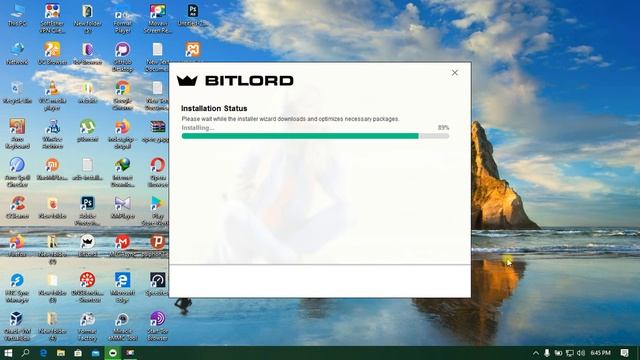
Task: Open Internet Download Manager shortcut
Action: tap(122, 172)
